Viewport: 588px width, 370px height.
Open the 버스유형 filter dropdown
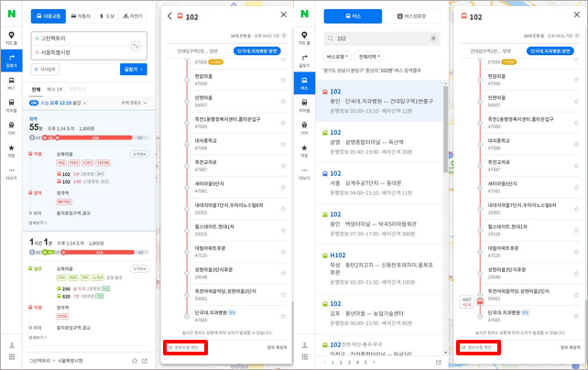click(337, 57)
